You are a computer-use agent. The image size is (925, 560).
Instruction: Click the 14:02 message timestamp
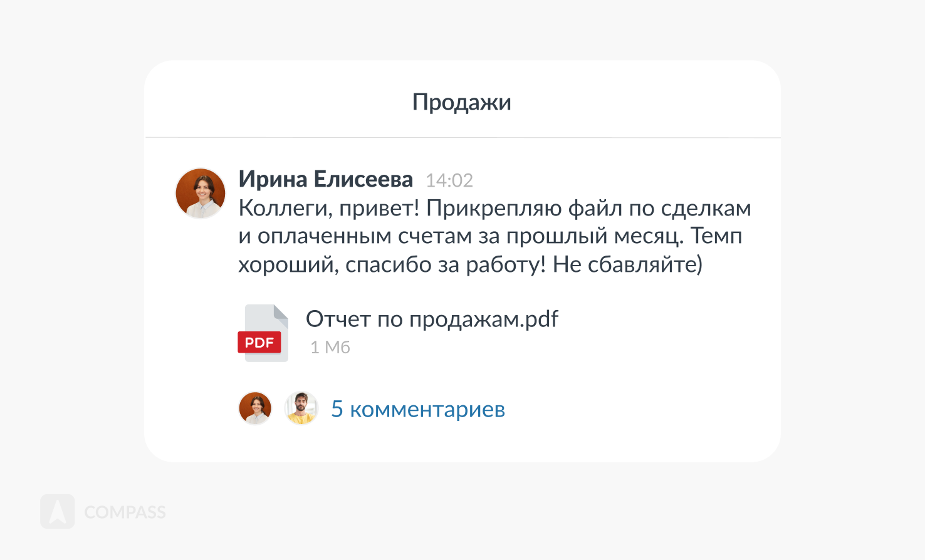[449, 180]
